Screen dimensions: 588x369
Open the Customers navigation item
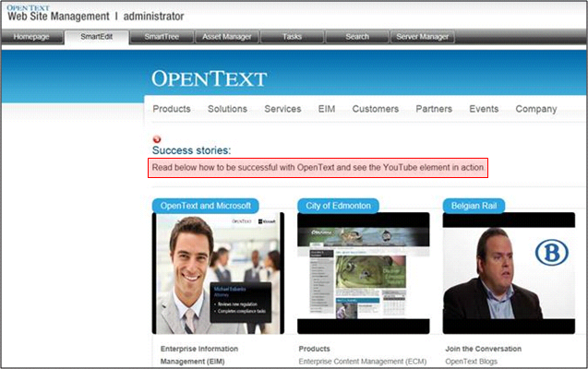(x=376, y=109)
